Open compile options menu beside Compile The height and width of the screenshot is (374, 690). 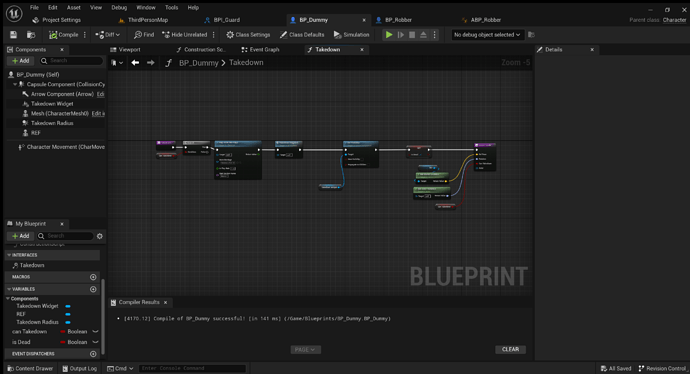84,35
